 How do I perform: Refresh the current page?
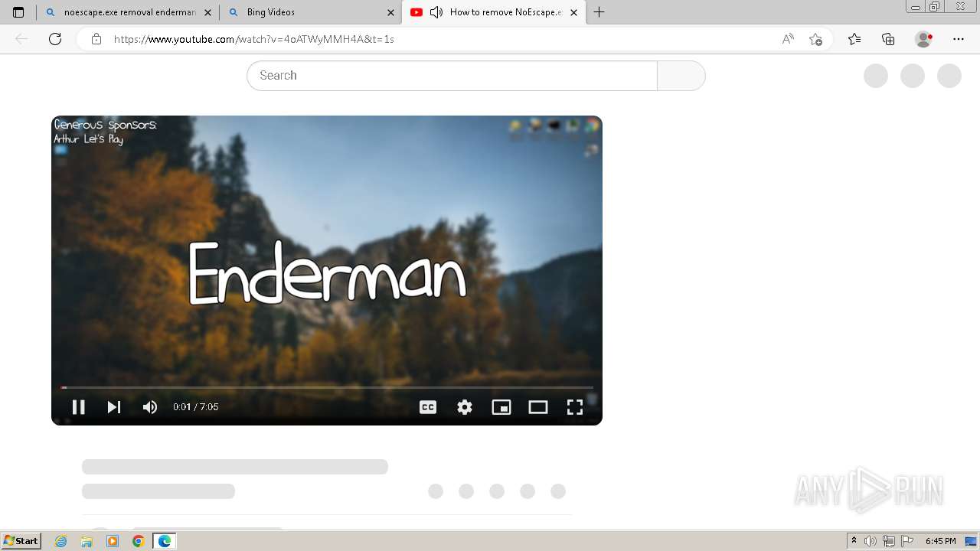tap(55, 39)
